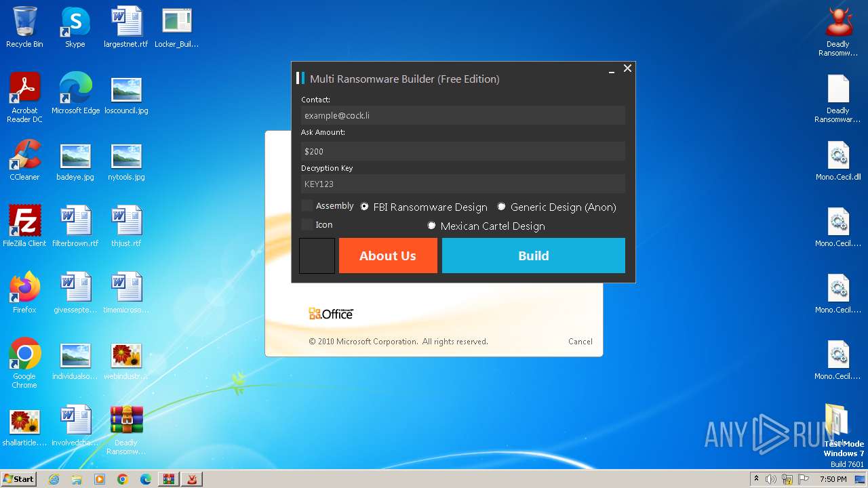Click the Contact email input field

point(463,115)
